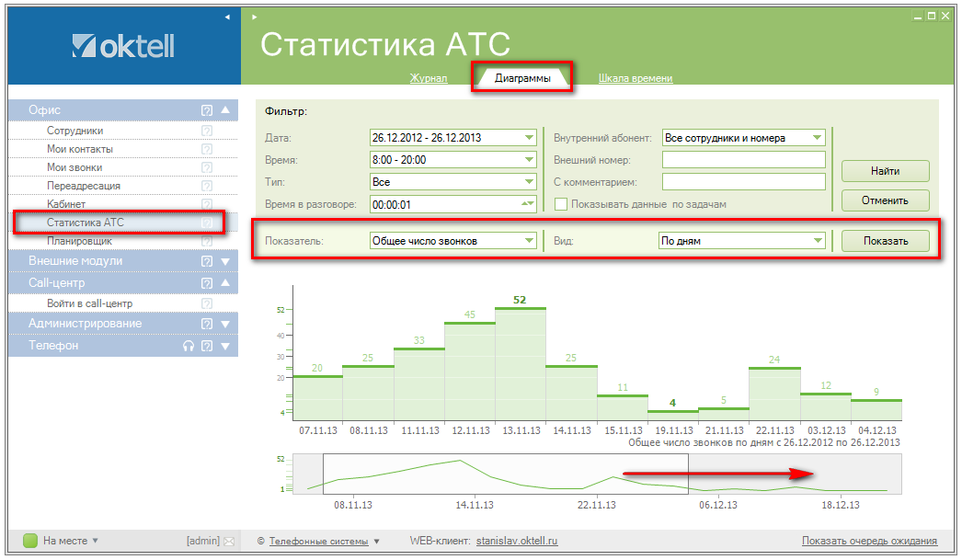Open help icon next to Сотрудники
962x560 pixels.
click(x=207, y=131)
